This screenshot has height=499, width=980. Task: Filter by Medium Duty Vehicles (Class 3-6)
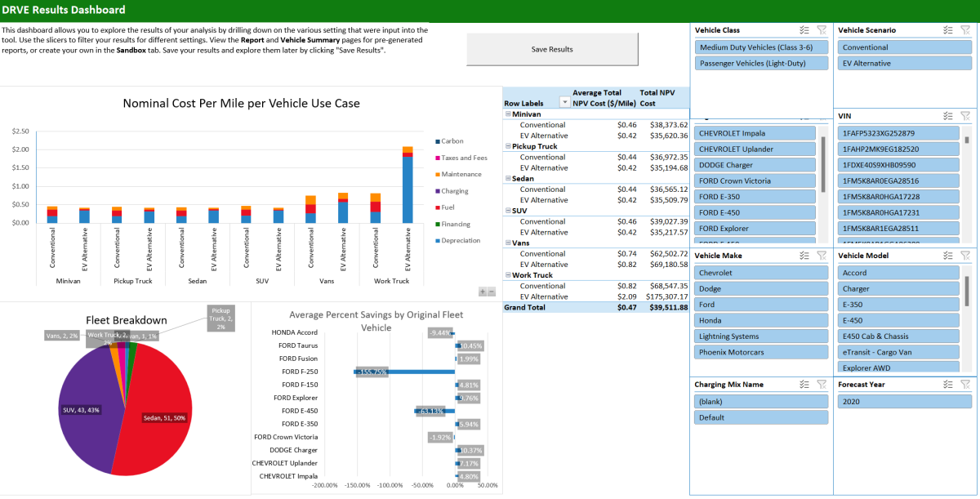pos(762,47)
